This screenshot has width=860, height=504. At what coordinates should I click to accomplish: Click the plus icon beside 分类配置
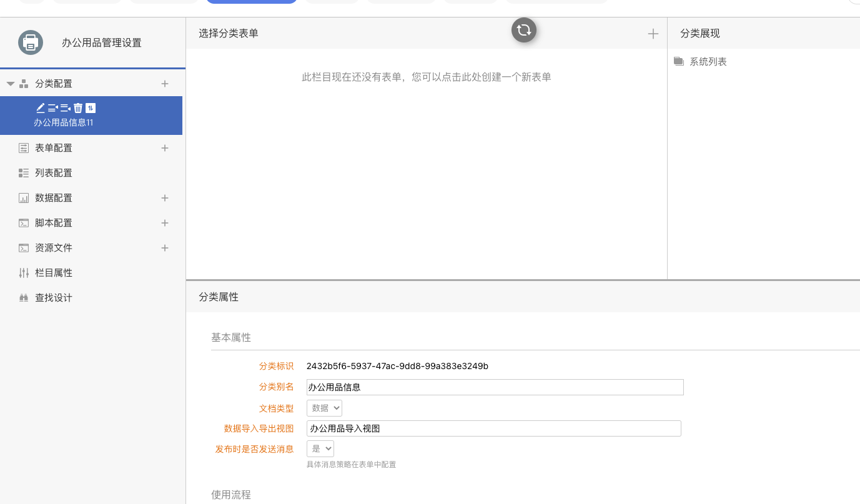(165, 84)
